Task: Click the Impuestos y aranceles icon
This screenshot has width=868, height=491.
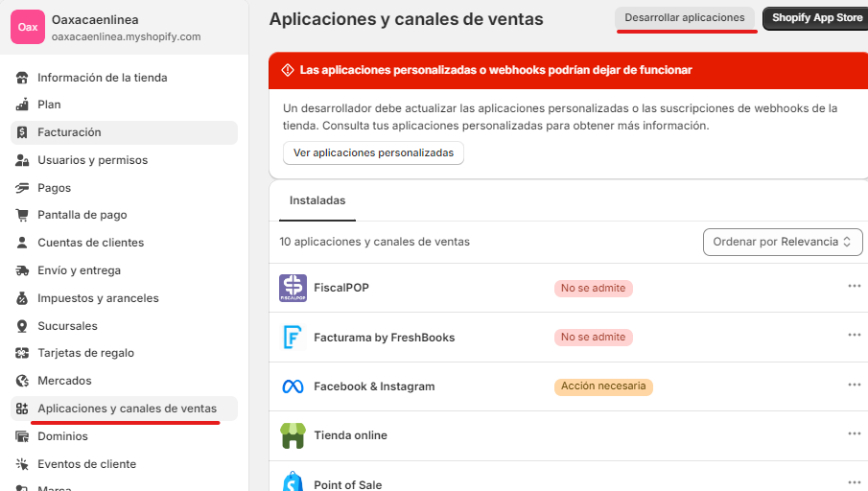Action: pos(22,298)
